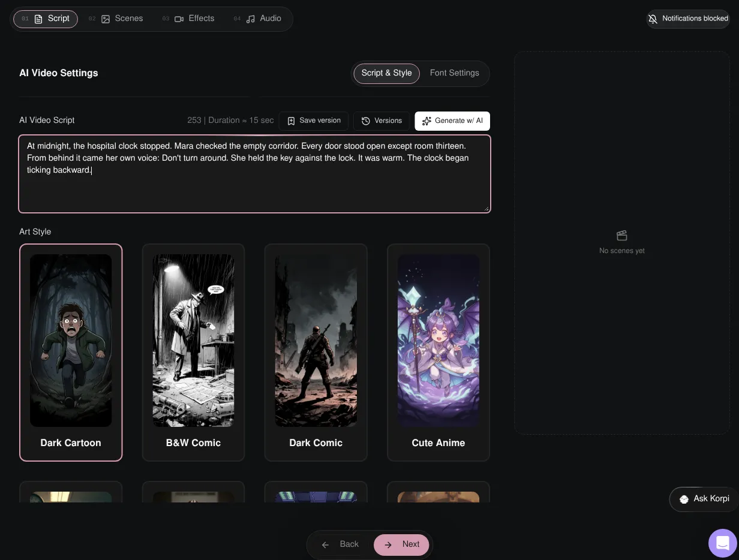Viewport: 739px width, 560px height.
Task: Click the clapperboard No scenes yet icon
Action: click(x=622, y=235)
